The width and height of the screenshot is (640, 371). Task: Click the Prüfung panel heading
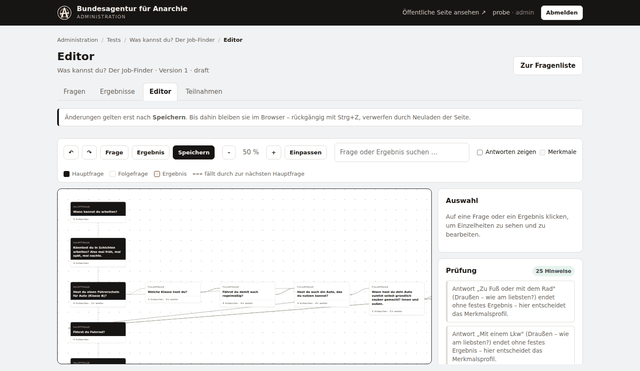[x=461, y=271]
